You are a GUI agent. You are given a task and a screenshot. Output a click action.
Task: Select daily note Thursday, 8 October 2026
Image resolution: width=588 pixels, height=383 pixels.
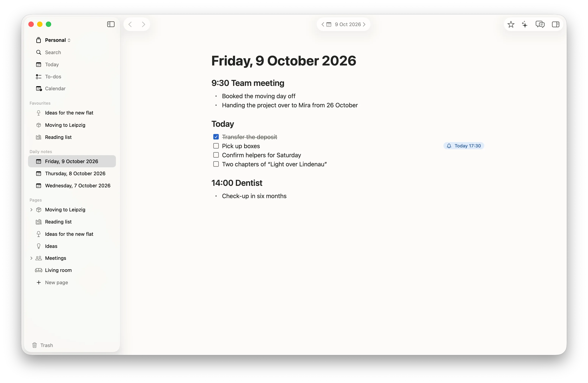pos(72,174)
